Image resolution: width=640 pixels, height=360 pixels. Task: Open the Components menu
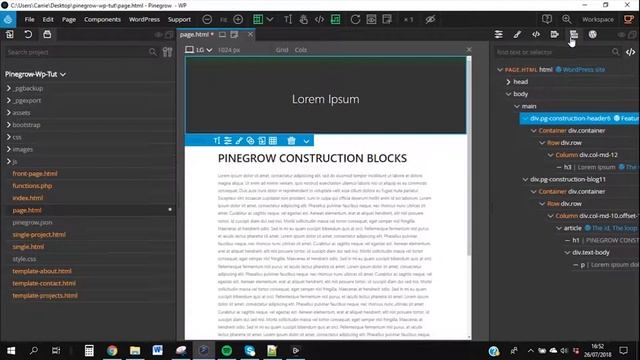pos(102,19)
